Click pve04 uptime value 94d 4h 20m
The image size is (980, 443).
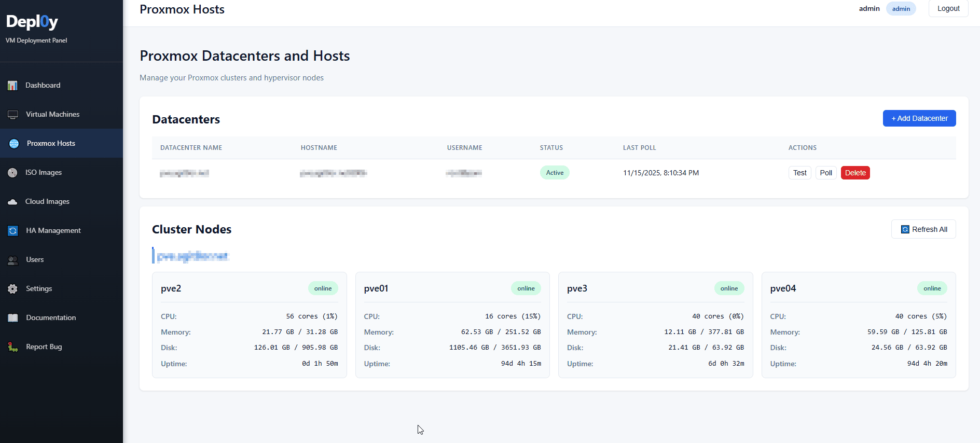(927, 364)
